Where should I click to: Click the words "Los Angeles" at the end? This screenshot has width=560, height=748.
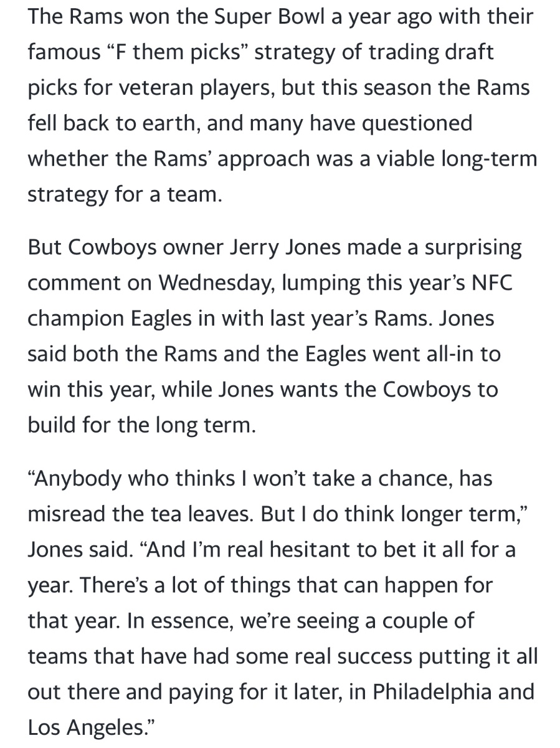(x=86, y=728)
